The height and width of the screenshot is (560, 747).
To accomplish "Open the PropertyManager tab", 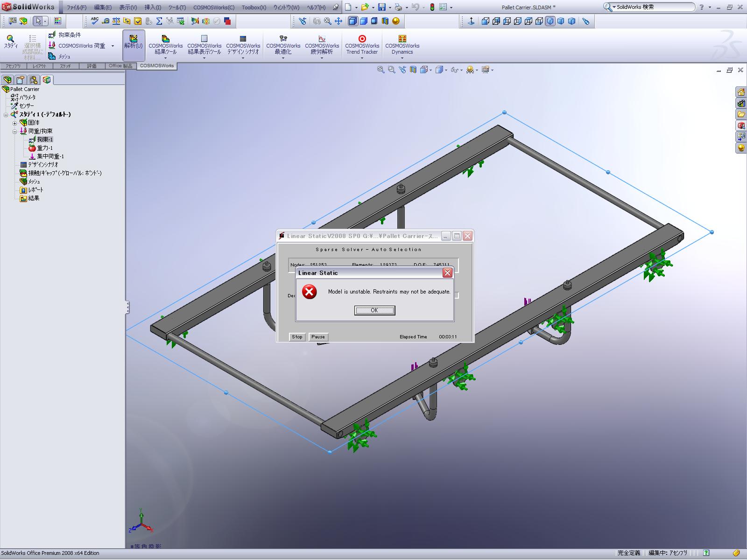I will click(21, 80).
